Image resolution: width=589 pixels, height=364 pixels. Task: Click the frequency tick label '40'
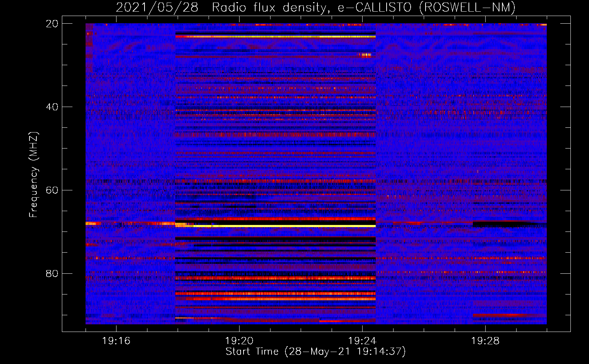[52, 107]
